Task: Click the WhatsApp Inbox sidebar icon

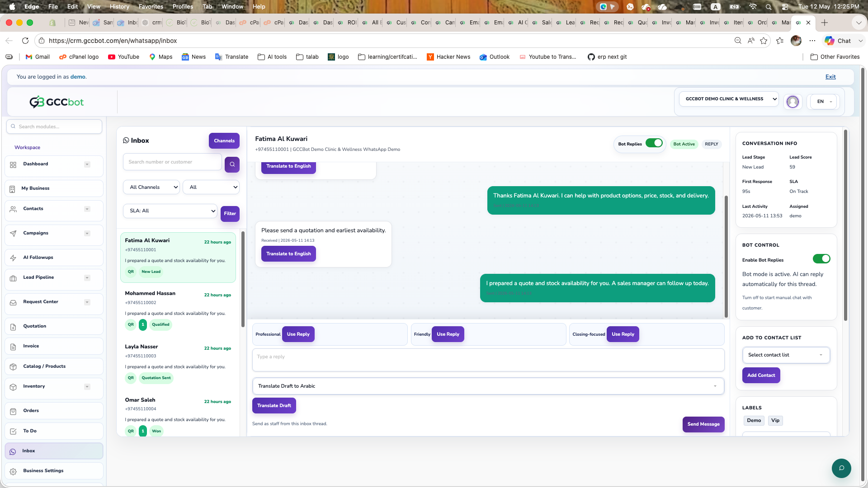Action: pos(13,451)
